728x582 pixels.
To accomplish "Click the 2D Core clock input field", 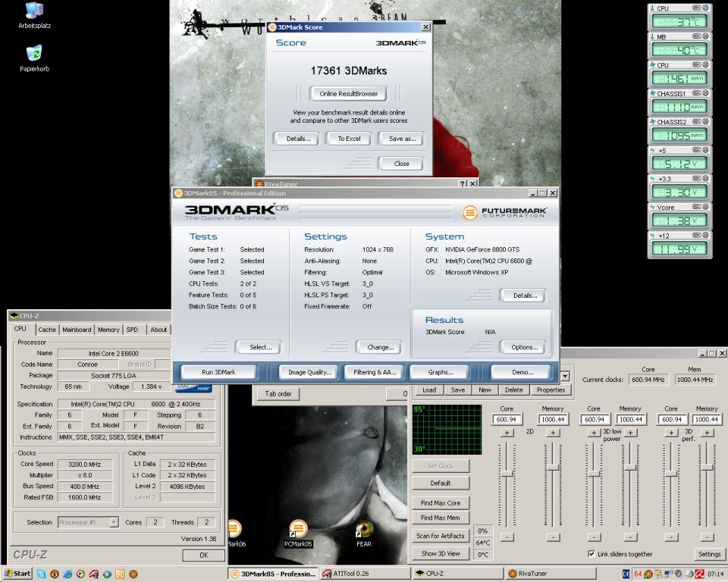I will (507, 420).
